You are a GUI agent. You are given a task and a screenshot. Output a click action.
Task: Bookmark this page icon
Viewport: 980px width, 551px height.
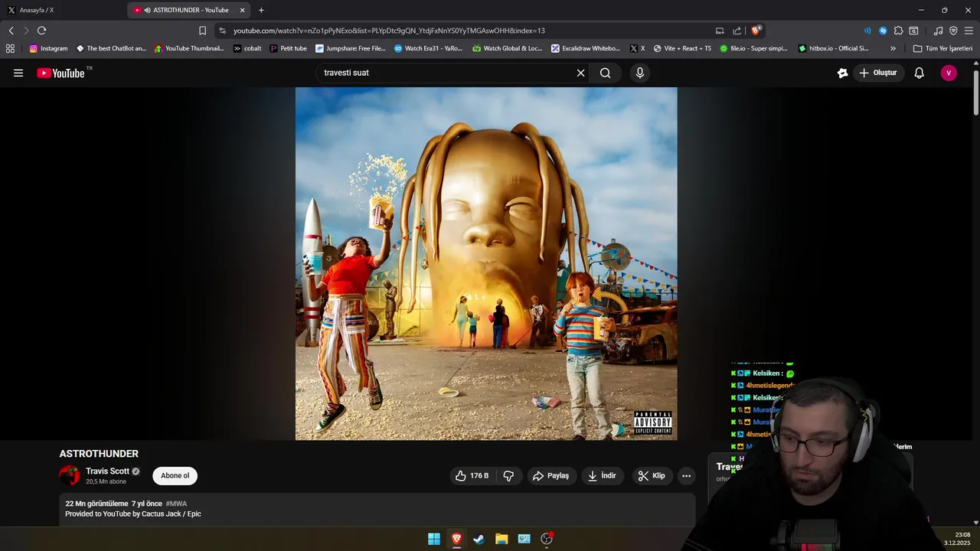tap(202, 31)
